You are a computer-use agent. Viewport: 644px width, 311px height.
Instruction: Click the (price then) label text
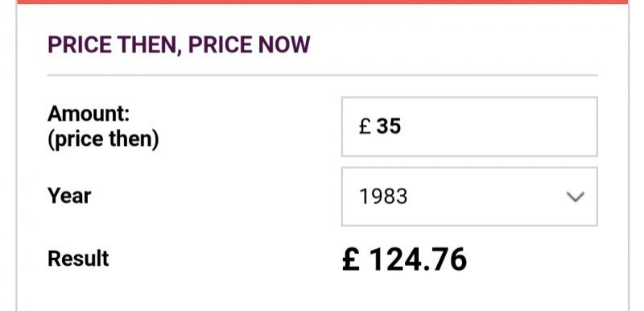point(103,139)
